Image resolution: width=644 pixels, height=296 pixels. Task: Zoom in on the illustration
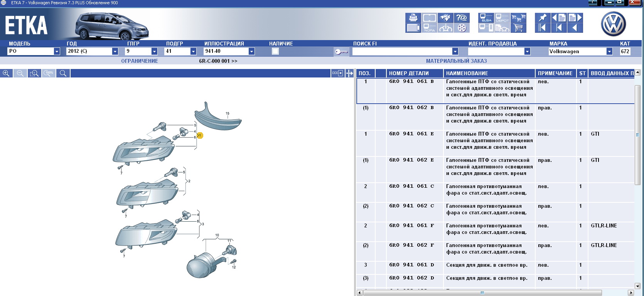6,73
